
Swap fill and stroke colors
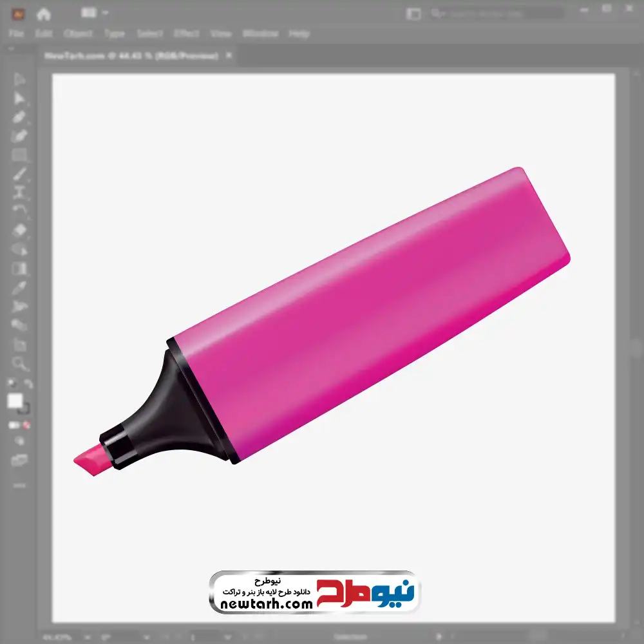28,384
